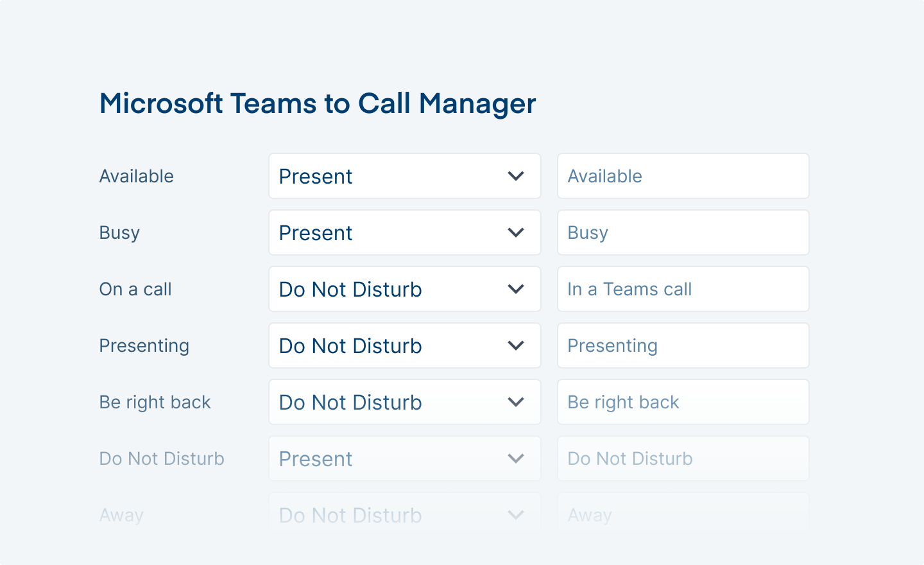Open the dropdown chevron in the Available row
The width and height of the screenshot is (924, 565).
tap(516, 176)
